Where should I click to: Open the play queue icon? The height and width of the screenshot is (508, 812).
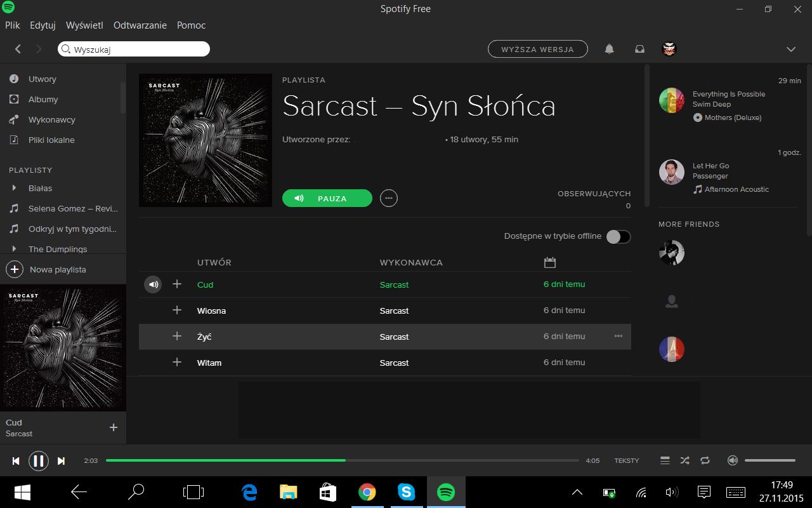tap(665, 460)
